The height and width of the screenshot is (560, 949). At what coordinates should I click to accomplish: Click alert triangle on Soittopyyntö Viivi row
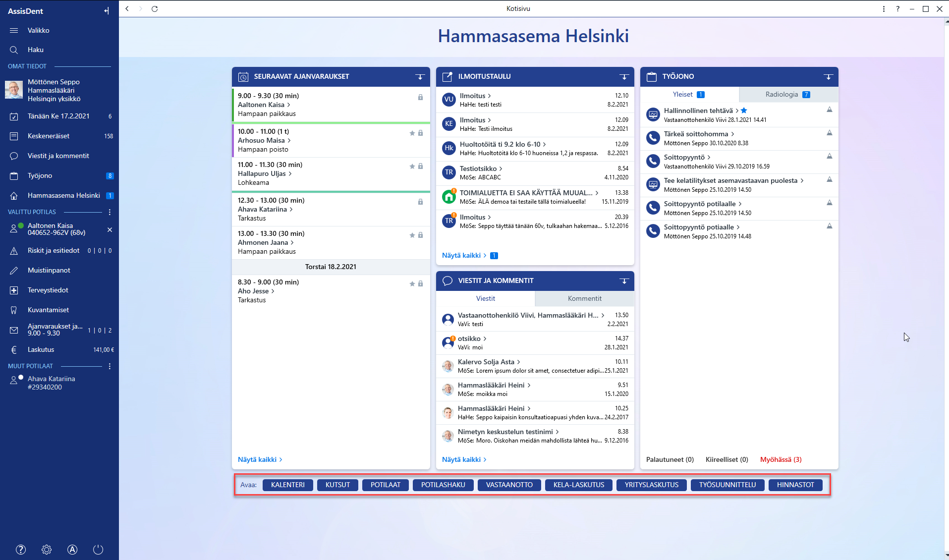829,156
